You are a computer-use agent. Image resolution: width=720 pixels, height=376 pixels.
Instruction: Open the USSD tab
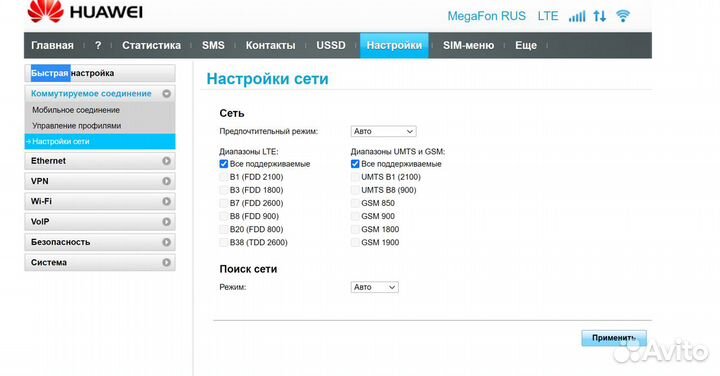(x=331, y=45)
